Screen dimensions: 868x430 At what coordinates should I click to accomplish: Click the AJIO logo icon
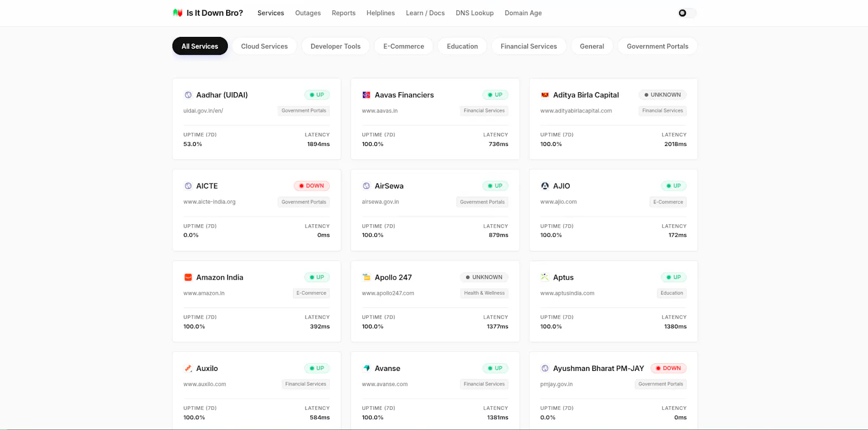(x=545, y=186)
